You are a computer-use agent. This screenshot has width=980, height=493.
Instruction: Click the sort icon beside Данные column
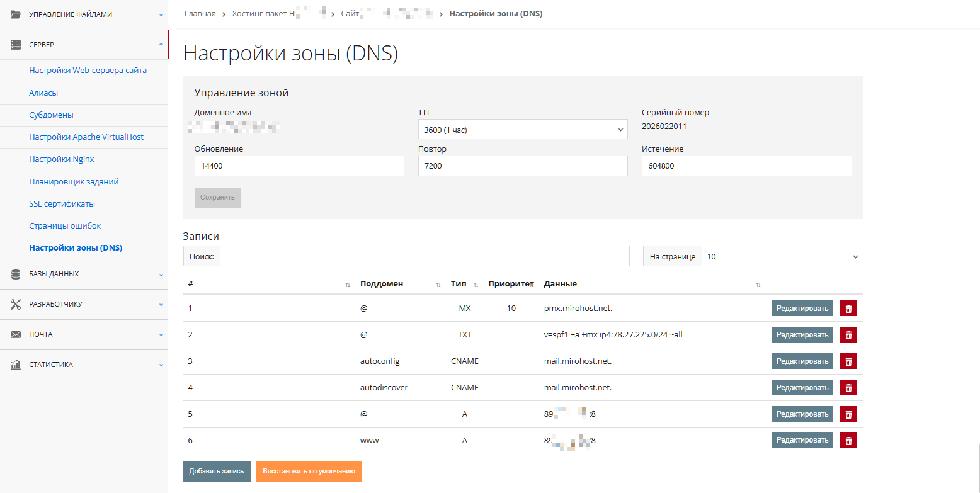click(758, 285)
